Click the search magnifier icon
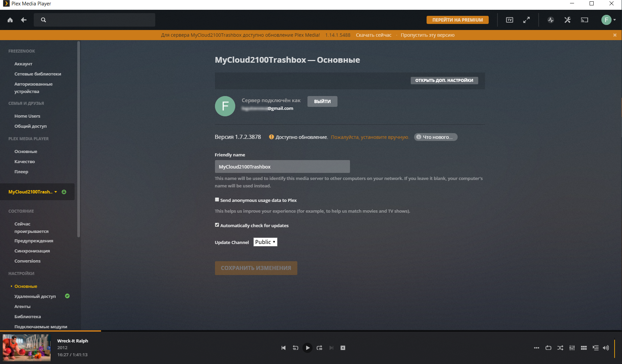 point(44,20)
